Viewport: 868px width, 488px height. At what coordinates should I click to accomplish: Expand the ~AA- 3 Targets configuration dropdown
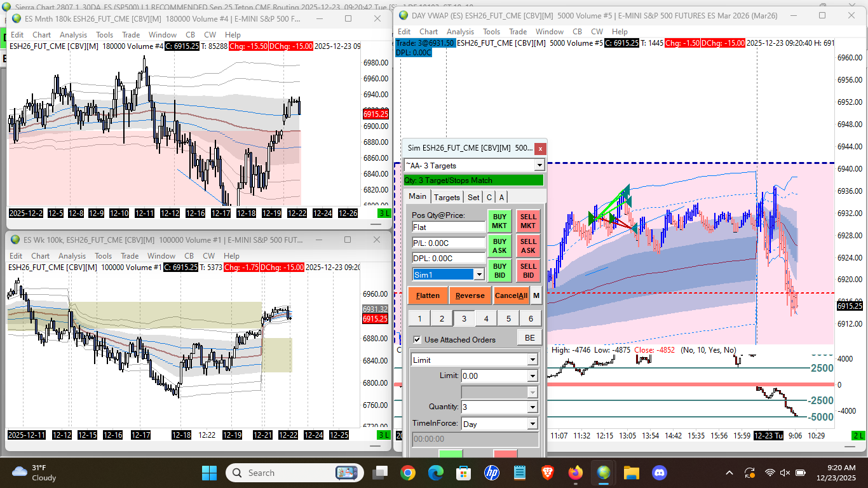click(539, 165)
